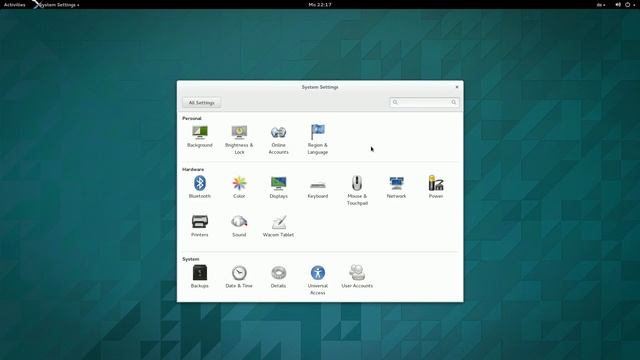Open the Activities overview

click(15, 4)
